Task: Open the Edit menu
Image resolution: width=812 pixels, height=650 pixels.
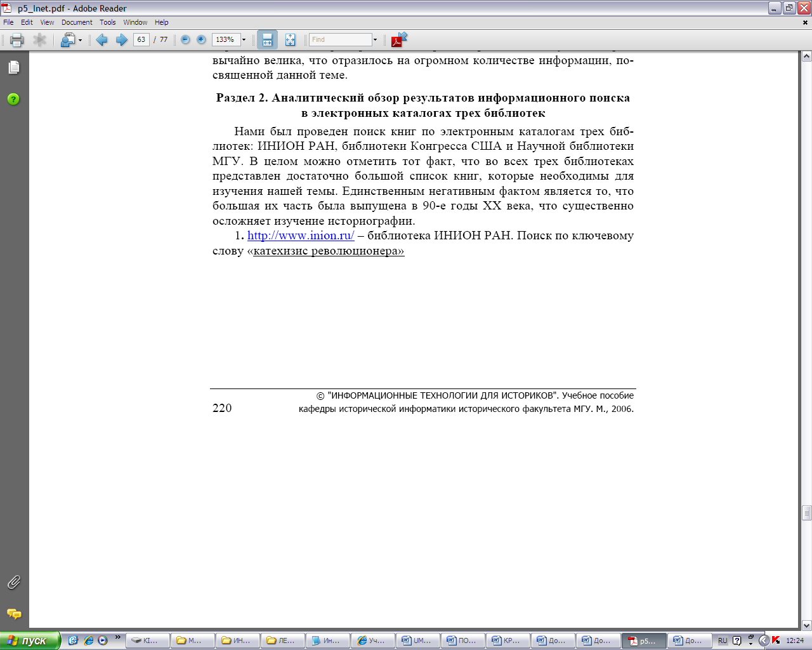Action: (x=27, y=22)
